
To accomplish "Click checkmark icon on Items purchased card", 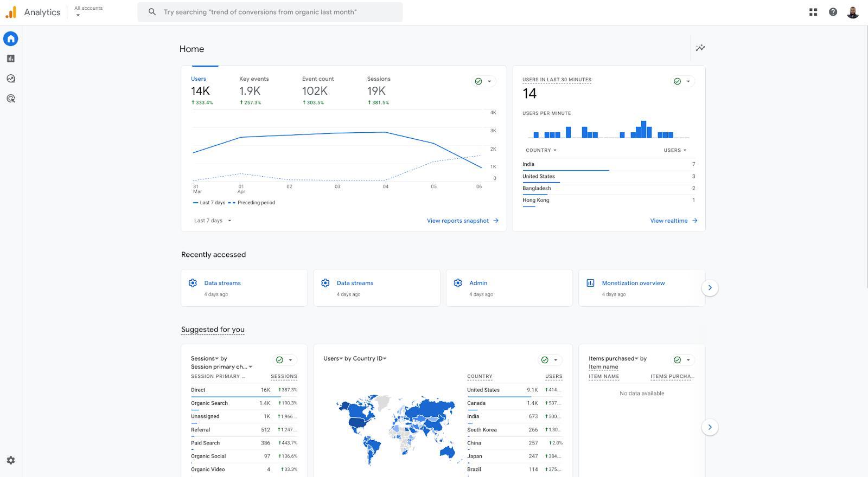I will tap(677, 360).
